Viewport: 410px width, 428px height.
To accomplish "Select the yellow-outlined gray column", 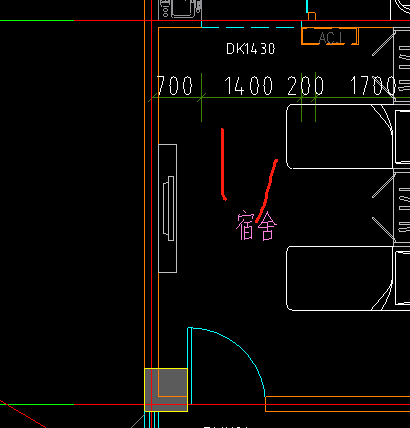I will point(166,390).
